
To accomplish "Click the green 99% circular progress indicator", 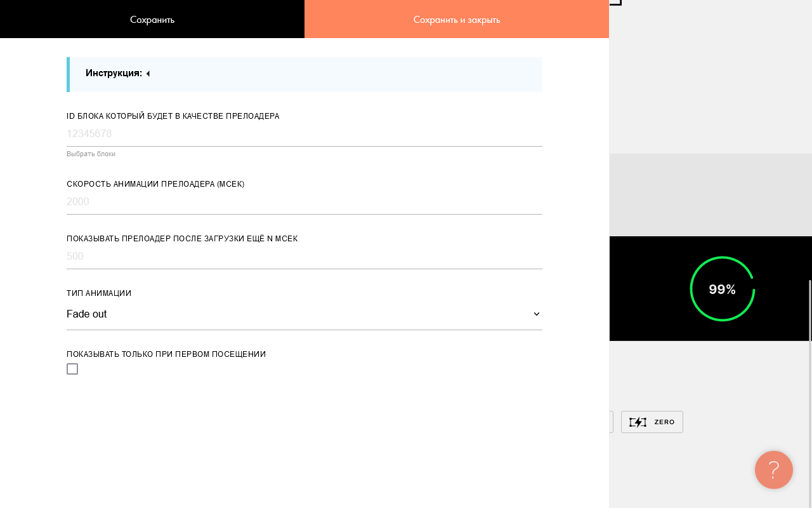I will click(722, 289).
